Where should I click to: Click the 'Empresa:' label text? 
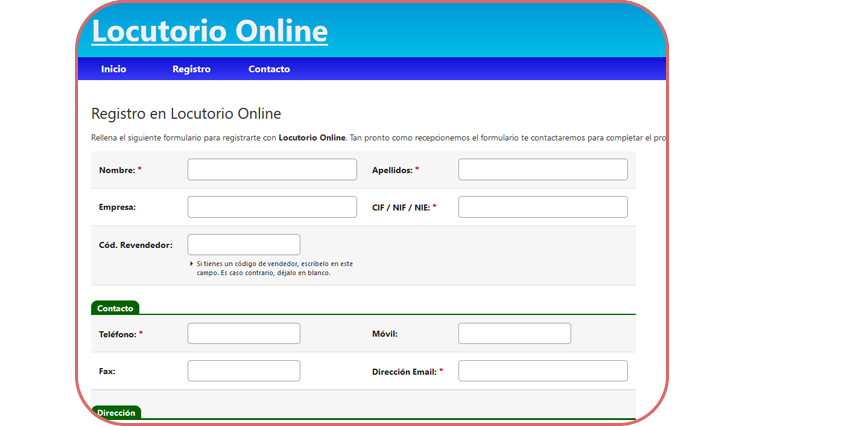point(117,207)
